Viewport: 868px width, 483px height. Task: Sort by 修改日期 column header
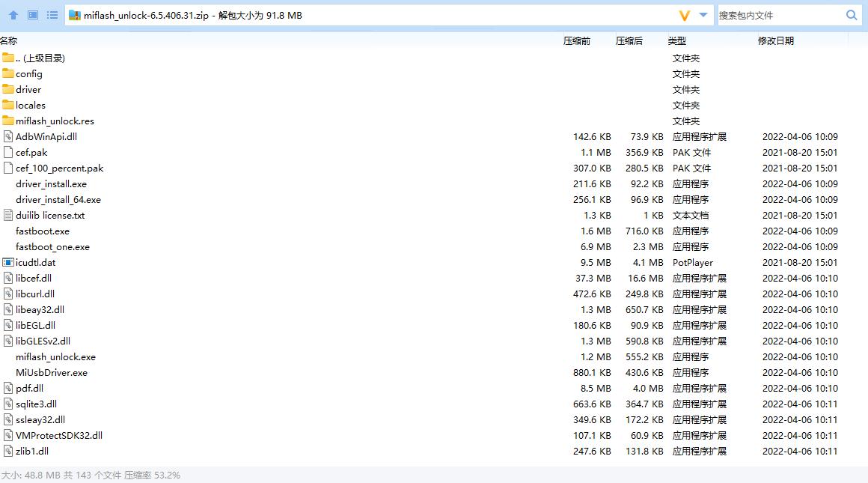coord(775,40)
